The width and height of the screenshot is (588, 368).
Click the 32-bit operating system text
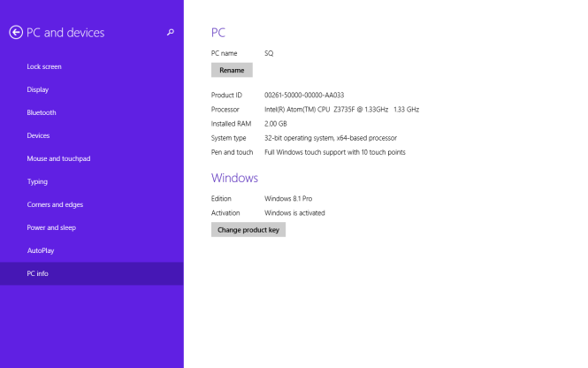pos(331,138)
